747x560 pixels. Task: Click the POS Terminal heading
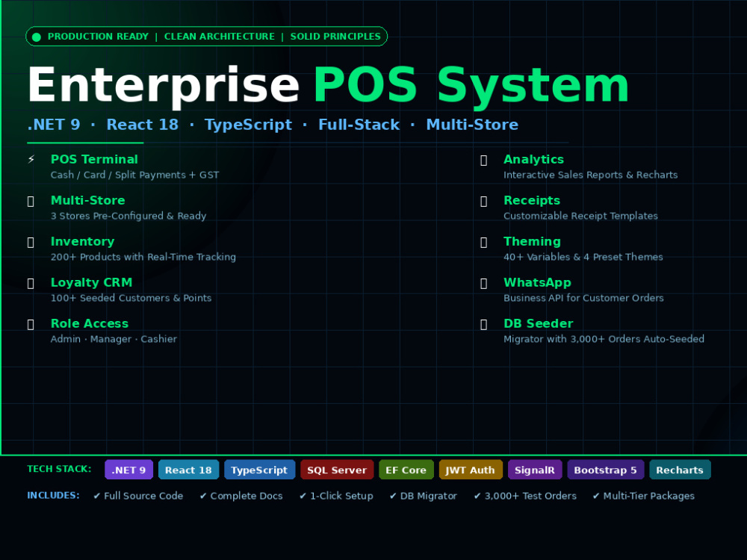[94, 160]
